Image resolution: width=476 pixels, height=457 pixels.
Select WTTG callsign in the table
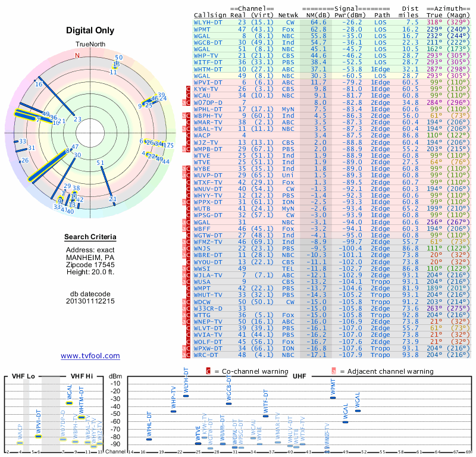tap(202, 315)
